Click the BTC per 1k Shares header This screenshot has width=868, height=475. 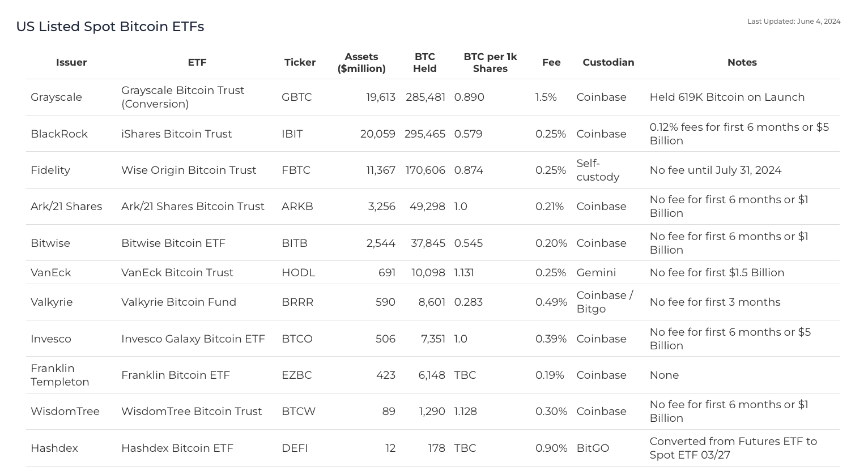pos(490,62)
